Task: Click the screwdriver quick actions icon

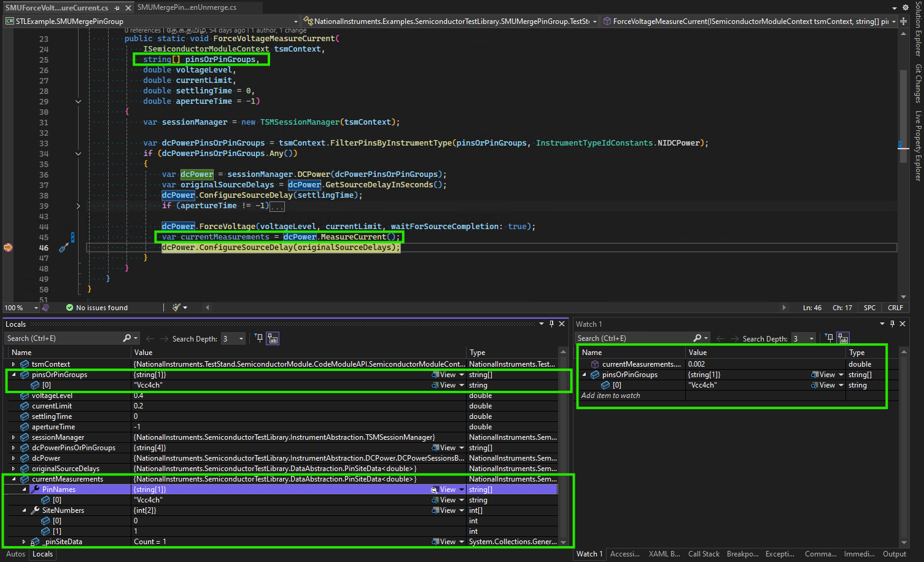Action: click(63, 248)
